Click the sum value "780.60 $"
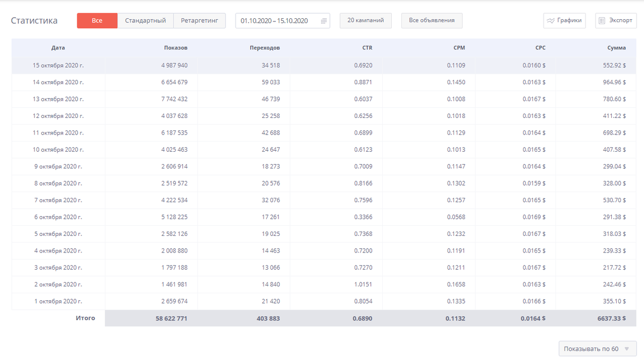 (614, 99)
